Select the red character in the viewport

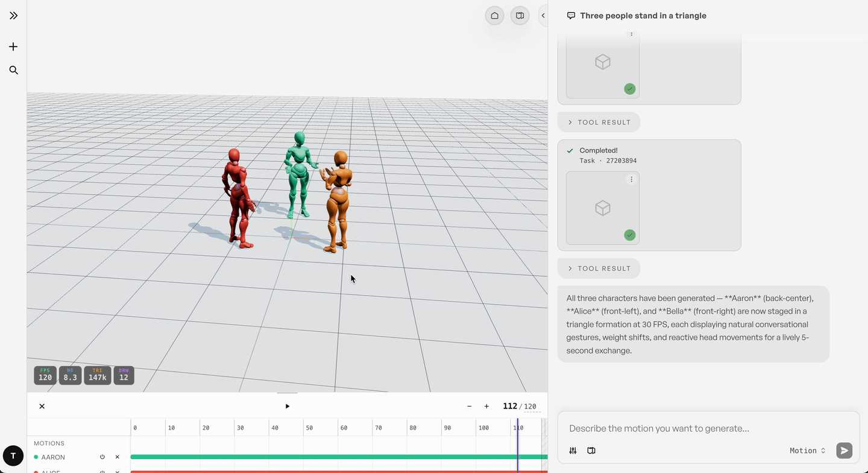(x=237, y=198)
